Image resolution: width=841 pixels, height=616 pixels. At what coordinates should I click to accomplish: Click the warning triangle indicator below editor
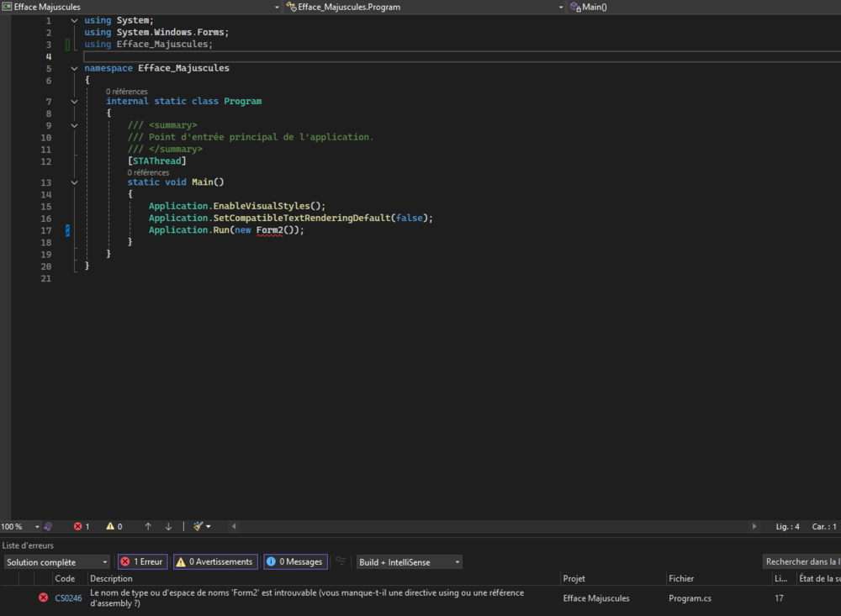pos(110,527)
